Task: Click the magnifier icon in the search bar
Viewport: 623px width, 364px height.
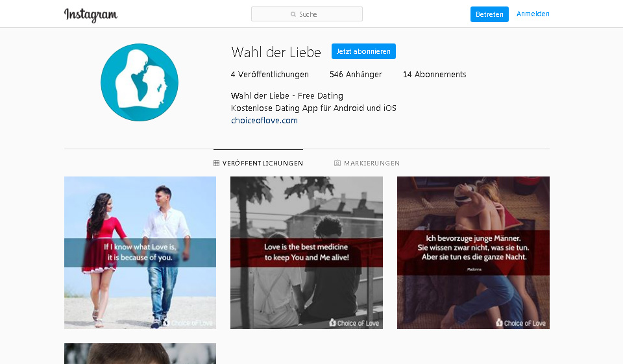Action: point(293,14)
